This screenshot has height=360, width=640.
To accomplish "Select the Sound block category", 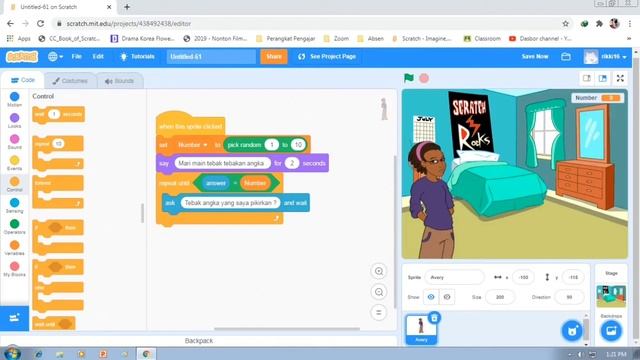I will click(x=14, y=142).
